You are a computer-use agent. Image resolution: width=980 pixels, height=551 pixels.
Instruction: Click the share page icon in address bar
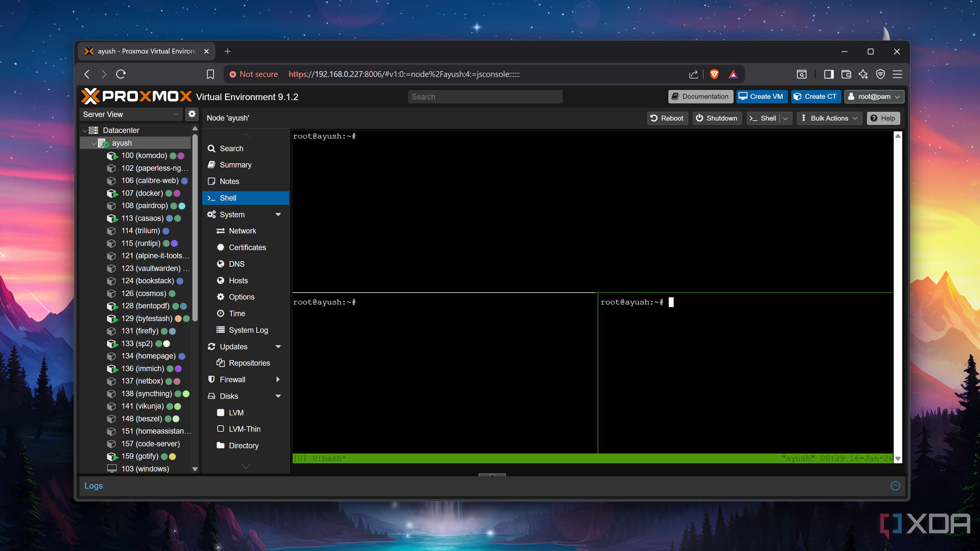(x=694, y=74)
